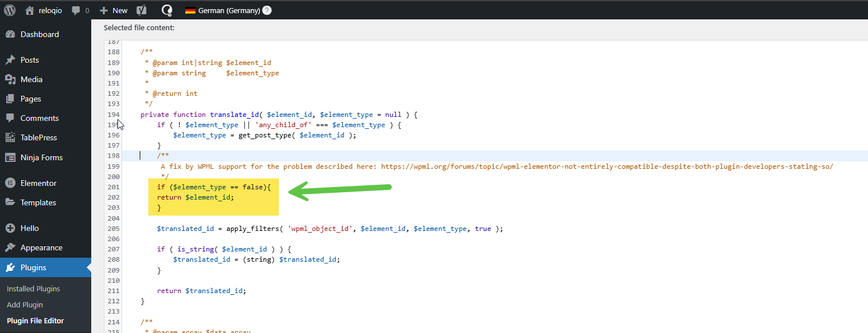Click the WPML help question mark icon

coord(267,10)
